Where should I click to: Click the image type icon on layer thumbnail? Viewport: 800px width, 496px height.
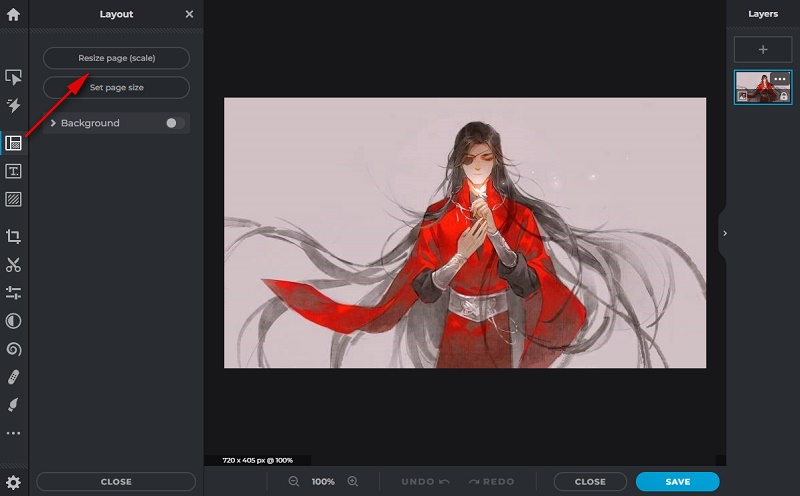point(742,96)
